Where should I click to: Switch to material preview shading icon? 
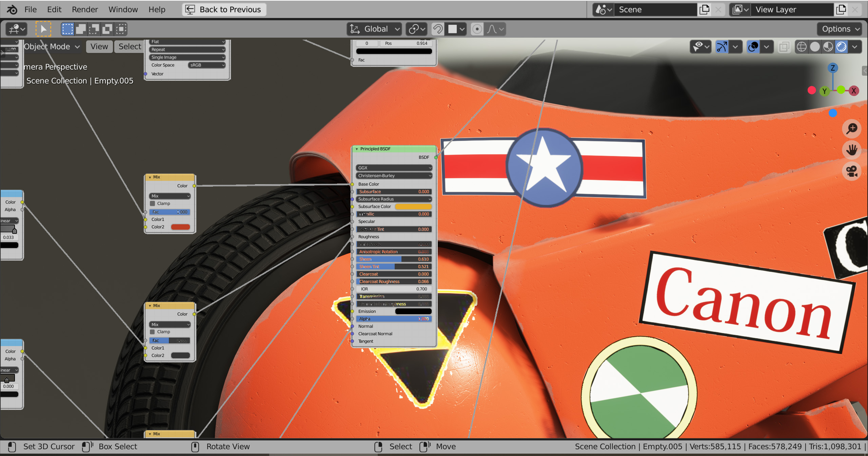click(828, 47)
